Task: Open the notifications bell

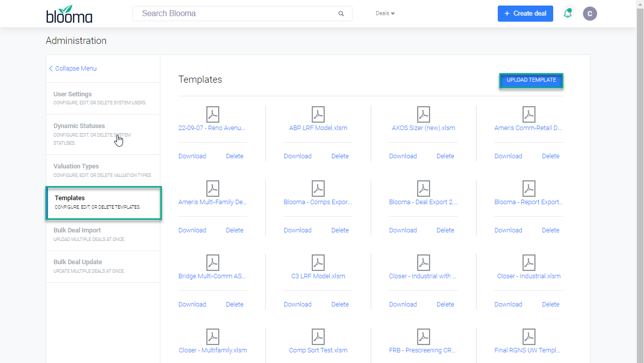Action: click(568, 14)
